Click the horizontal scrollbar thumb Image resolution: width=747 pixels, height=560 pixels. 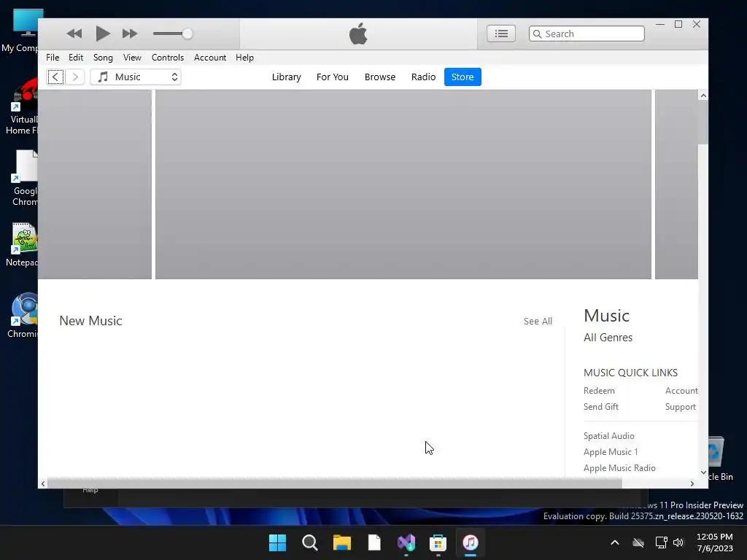pyautogui.click(x=334, y=484)
